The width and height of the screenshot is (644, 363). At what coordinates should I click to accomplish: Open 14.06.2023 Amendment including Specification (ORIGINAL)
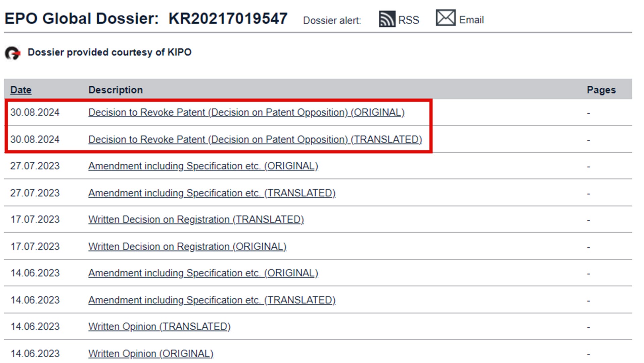click(203, 273)
